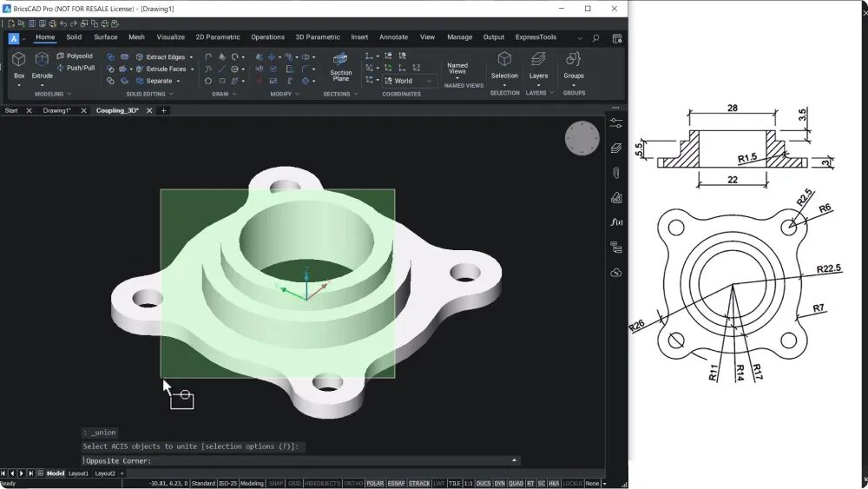Click the Section Plane tool

pyautogui.click(x=340, y=67)
